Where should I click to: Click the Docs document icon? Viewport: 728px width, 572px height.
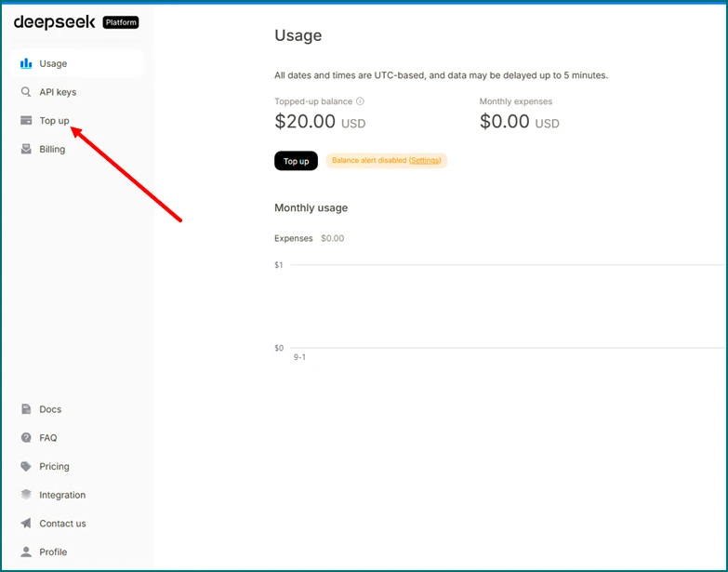[26, 409]
